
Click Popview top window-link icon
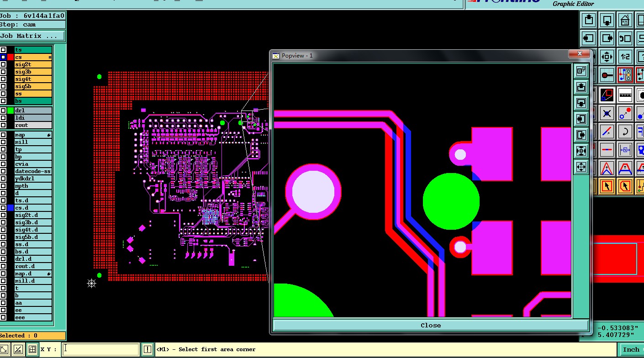click(581, 71)
